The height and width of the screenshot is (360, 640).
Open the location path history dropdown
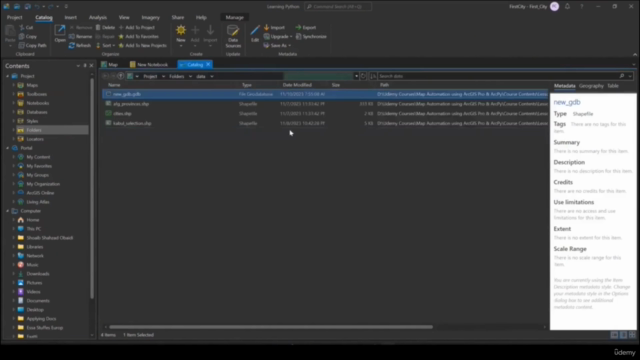(356, 76)
